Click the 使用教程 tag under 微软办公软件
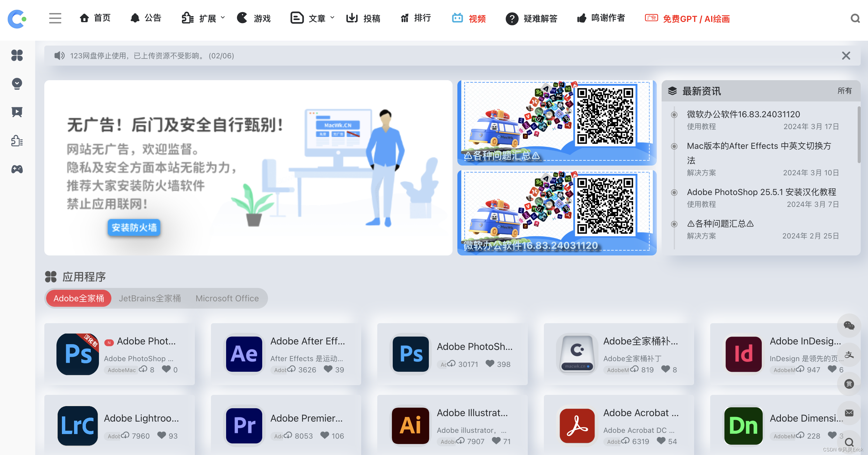This screenshot has height=455, width=868. [701, 126]
